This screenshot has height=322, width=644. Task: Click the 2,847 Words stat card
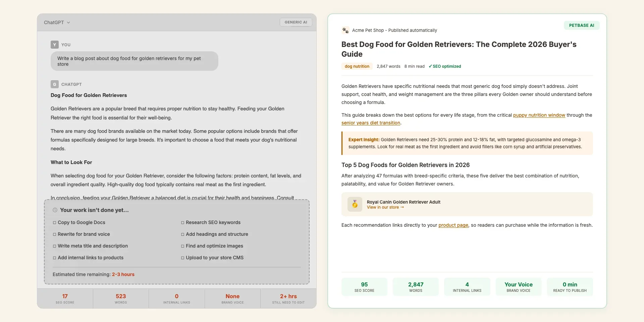point(416,287)
